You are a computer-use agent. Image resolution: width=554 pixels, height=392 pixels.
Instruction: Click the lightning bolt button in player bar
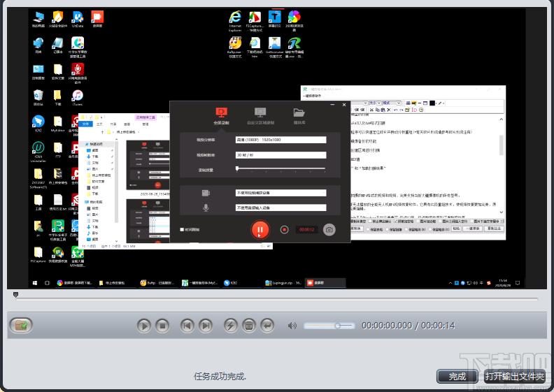tap(231, 326)
